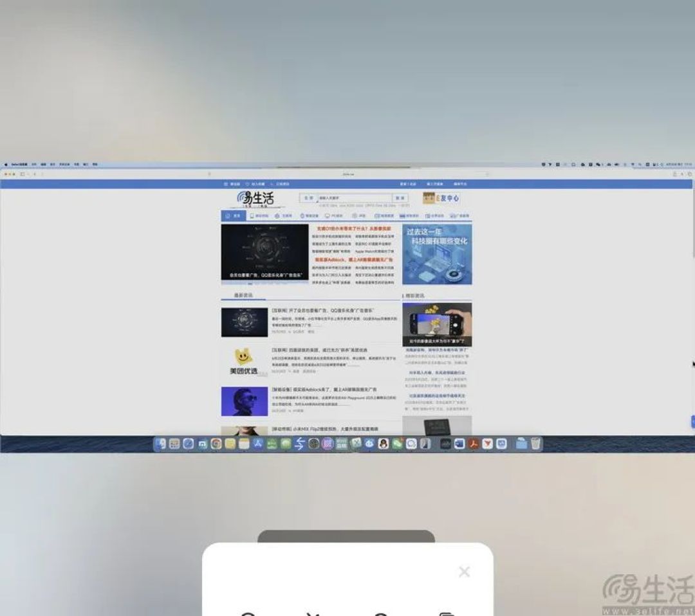Close the bottom white popup panel
The image size is (695, 616).
click(x=464, y=571)
